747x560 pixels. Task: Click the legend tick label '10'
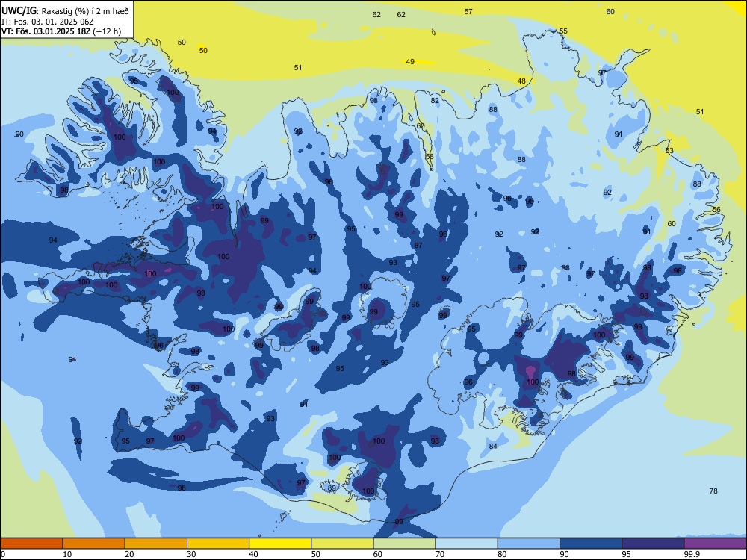pos(67,554)
